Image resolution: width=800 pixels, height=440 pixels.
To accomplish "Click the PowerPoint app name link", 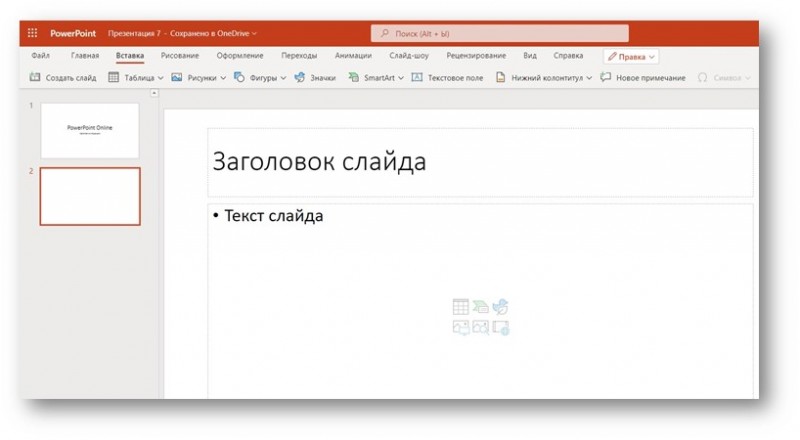I will pyautogui.click(x=73, y=33).
